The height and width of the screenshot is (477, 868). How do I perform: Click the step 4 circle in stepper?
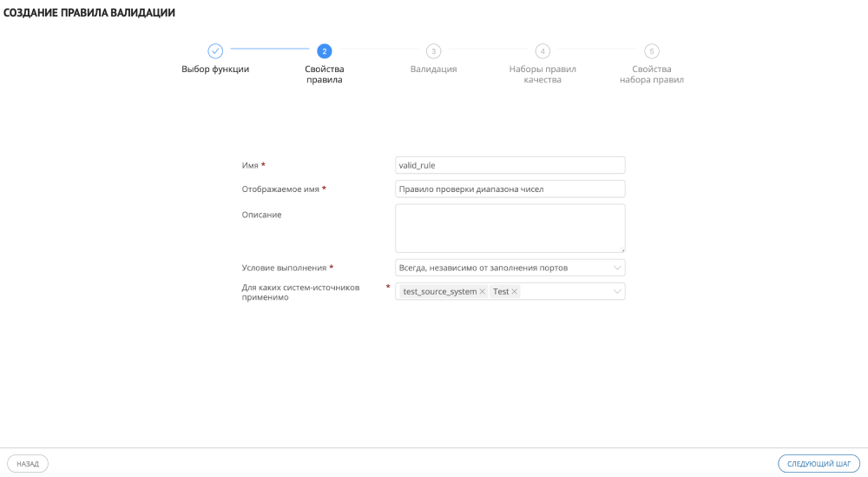[542, 51]
